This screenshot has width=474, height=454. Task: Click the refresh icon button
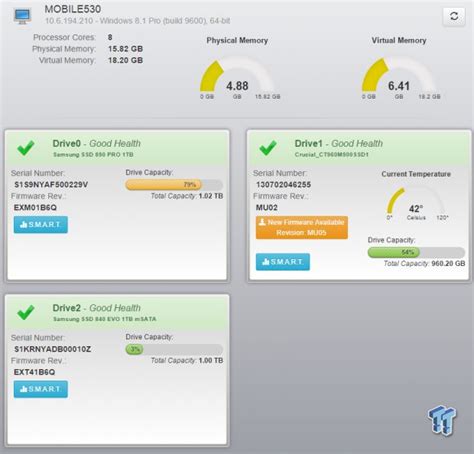coord(454,16)
